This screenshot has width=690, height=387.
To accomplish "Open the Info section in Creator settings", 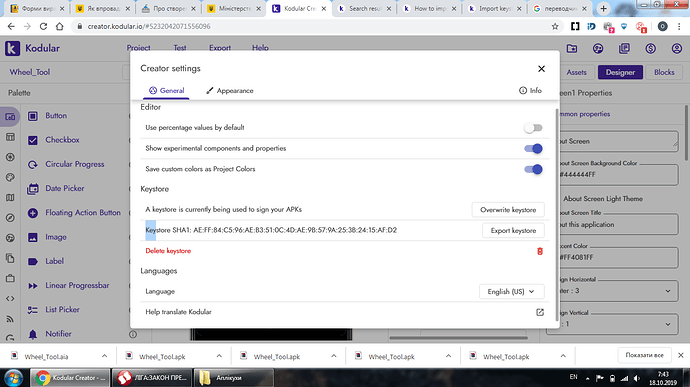I will click(x=530, y=90).
